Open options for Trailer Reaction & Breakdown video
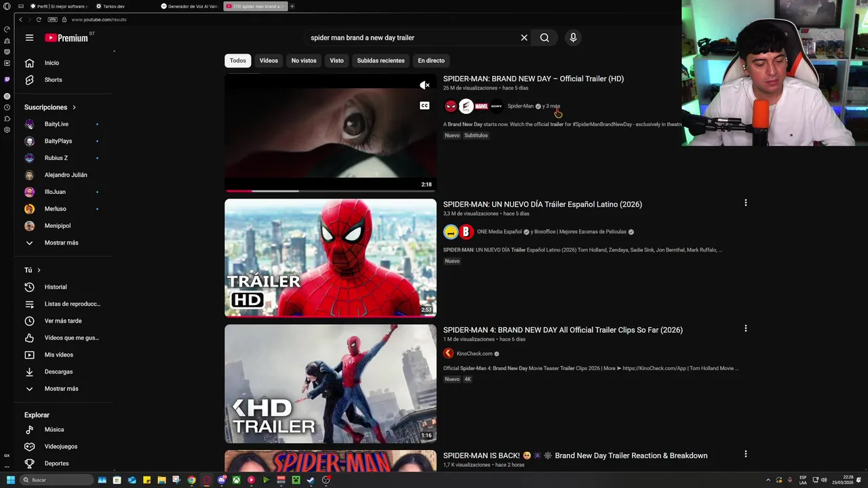The width and height of the screenshot is (868, 488). [745, 454]
